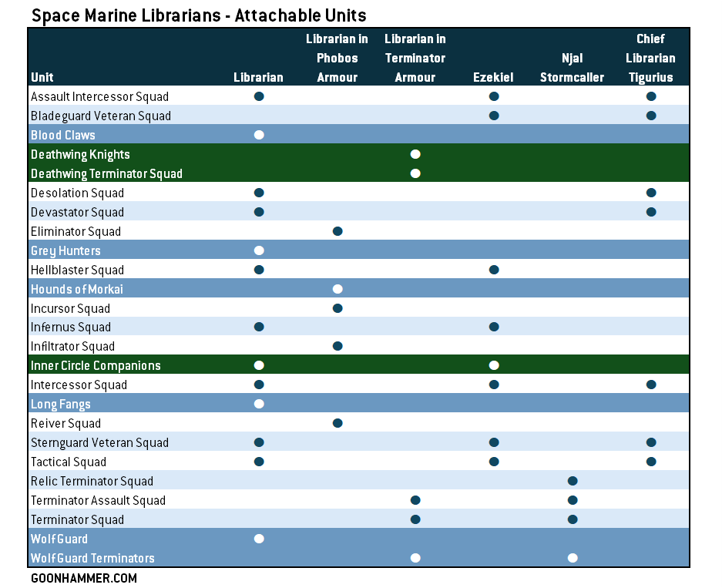722x588 pixels.
Task: Click the Phobos Armour dot for Eliminator Squad
Action: click(x=337, y=231)
